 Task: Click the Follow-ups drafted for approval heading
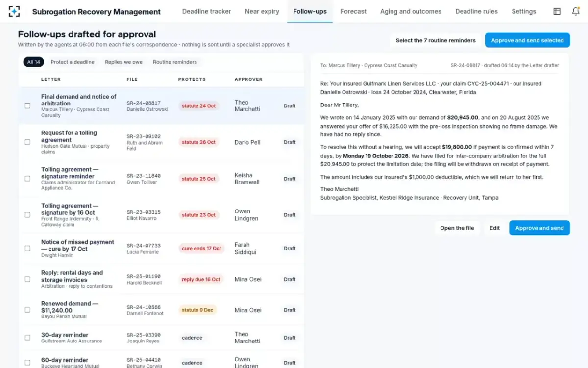(87, 34)
